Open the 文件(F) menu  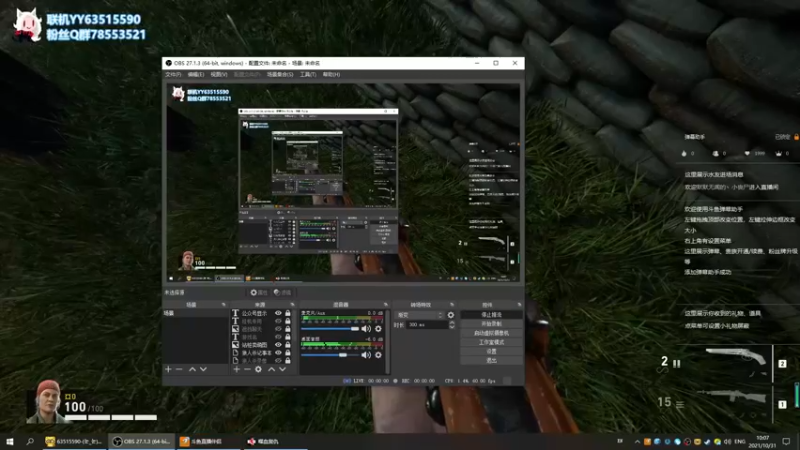click(173, 74)
